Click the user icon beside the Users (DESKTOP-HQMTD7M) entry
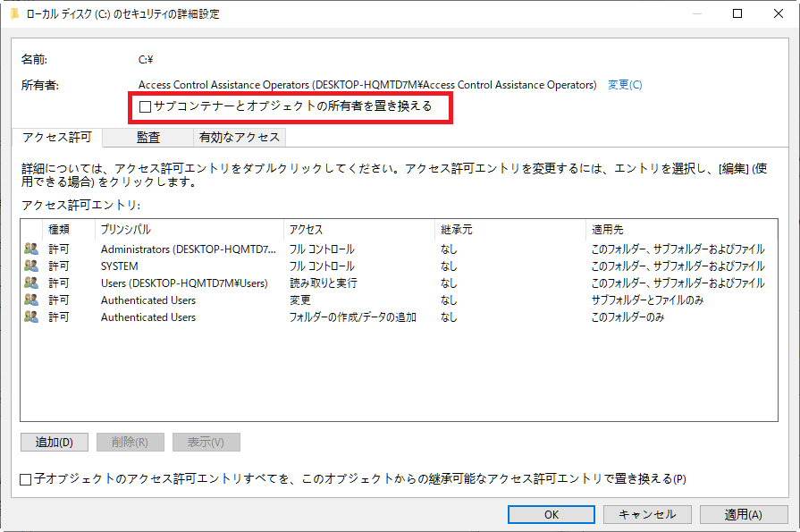 point(31,283)
